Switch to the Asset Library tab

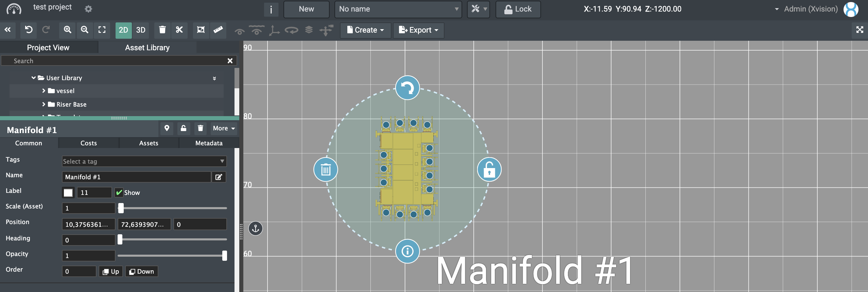(x=147, y=48)
